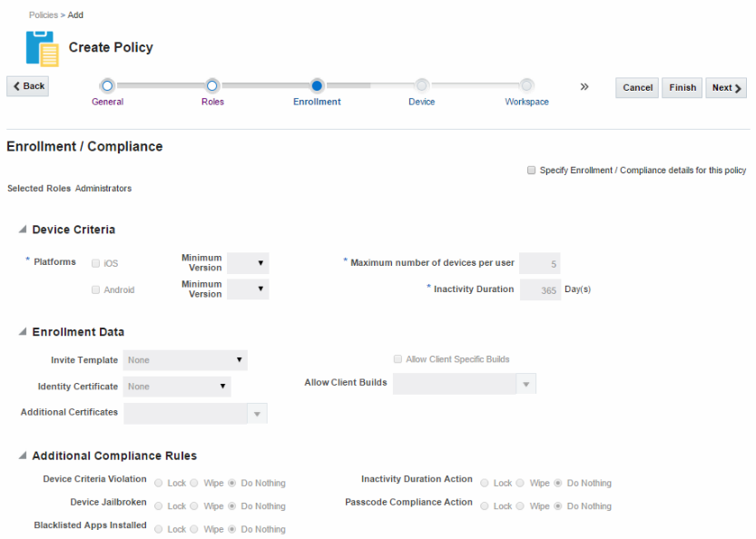
Task: Tick Allow Client Specific Builds checkbox
Action: tap(398, 359)
